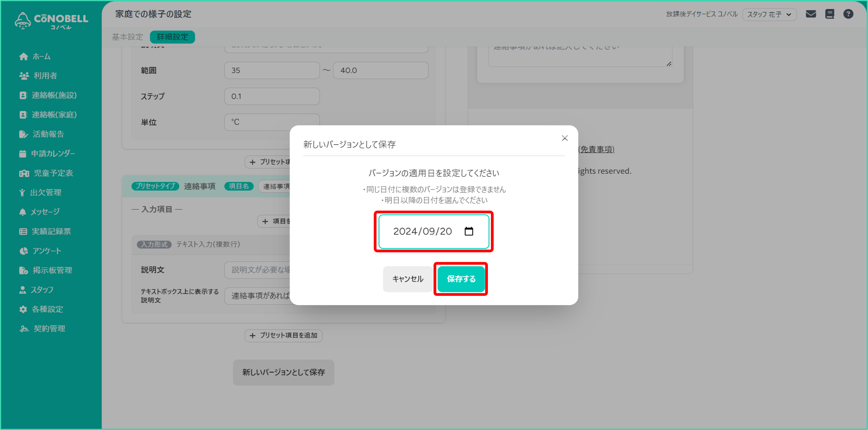Open アンケート pie chart icon
Viewport: 868px width, 430px height.
pyautogui.click(x=23, y=251)
